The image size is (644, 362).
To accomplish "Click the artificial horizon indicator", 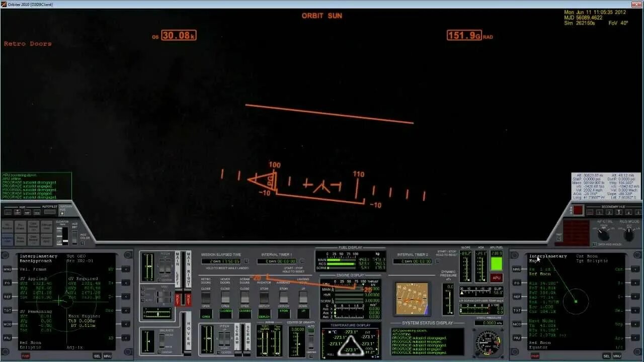I will tap(412, 298).
